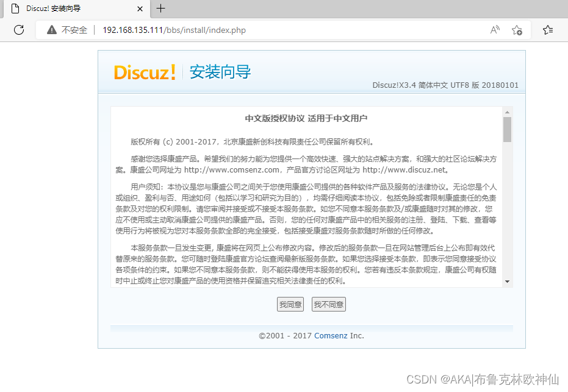Click the Discuz! logo
This screenshot has height=392, width=568.
click(x=145, y=72)
